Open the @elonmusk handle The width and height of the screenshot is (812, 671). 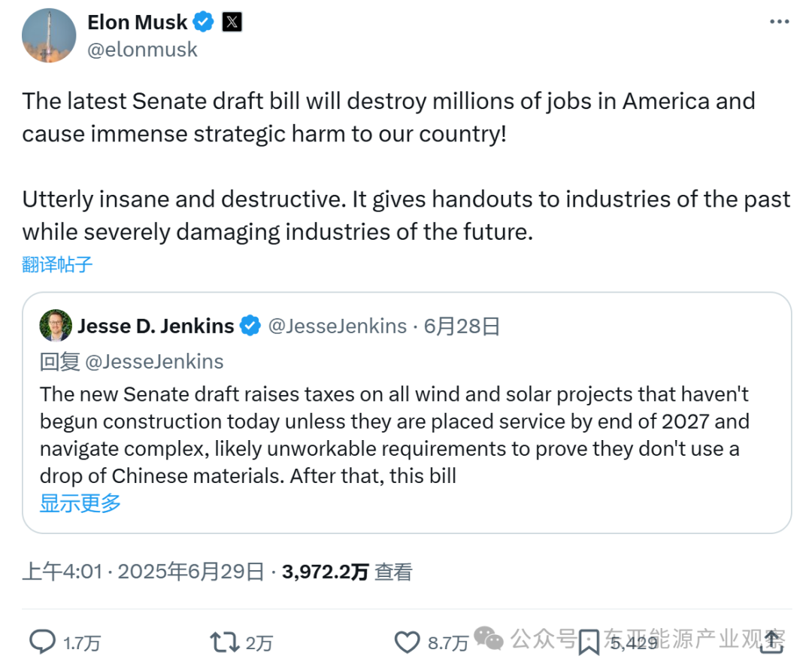point(142,50)
